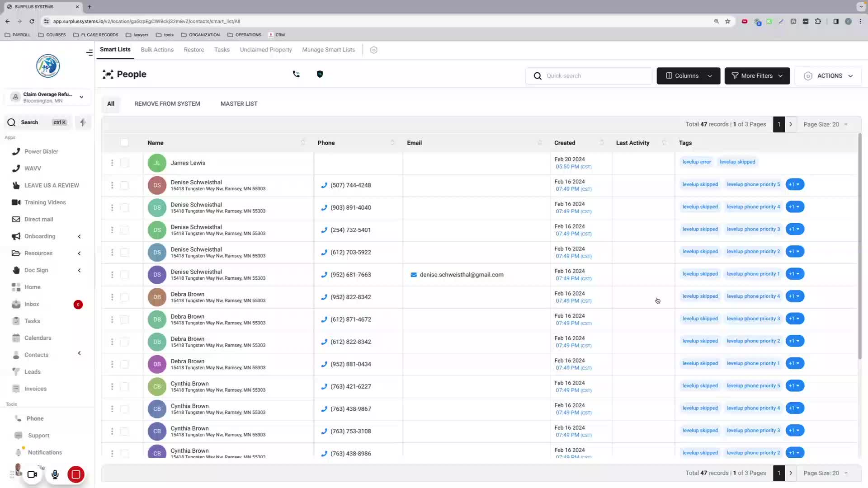Open the MASTER LIST smart list tab

tap(239, 103)
